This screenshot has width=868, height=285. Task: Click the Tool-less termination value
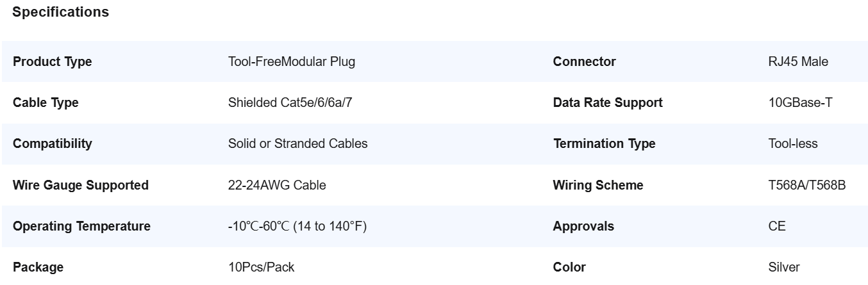point(793,144)
